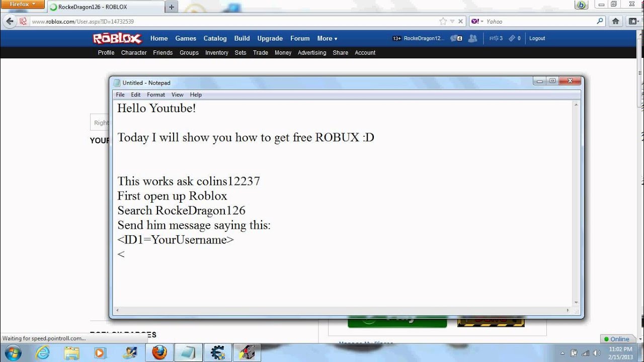Open the File menu in Notepad
The image size is (644, 362).
click(x=120, y=95)
